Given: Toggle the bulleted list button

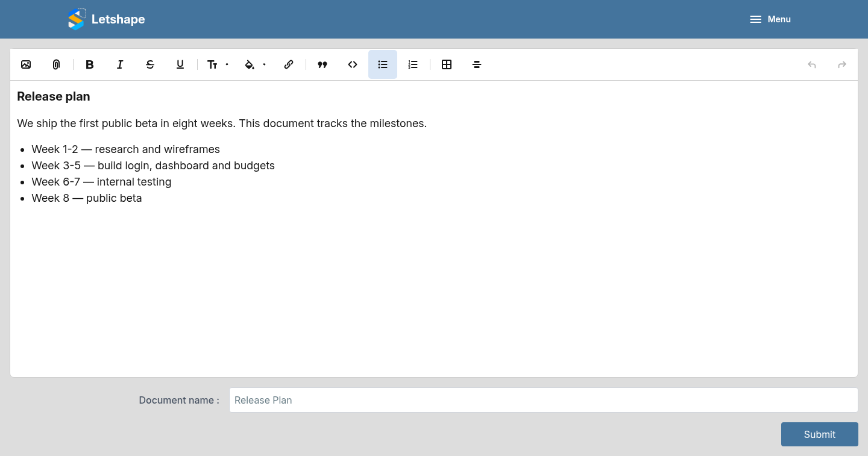Looking at the screenshot, I should click(383, 64).
